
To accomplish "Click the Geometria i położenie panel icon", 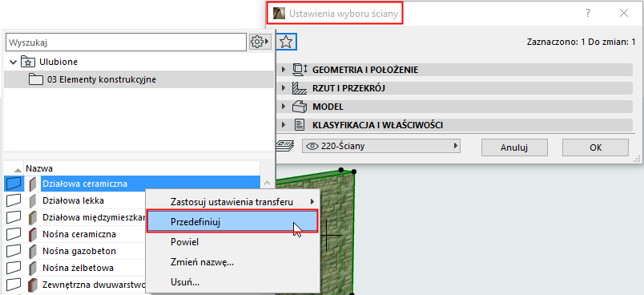I will [x=300, y=70].
